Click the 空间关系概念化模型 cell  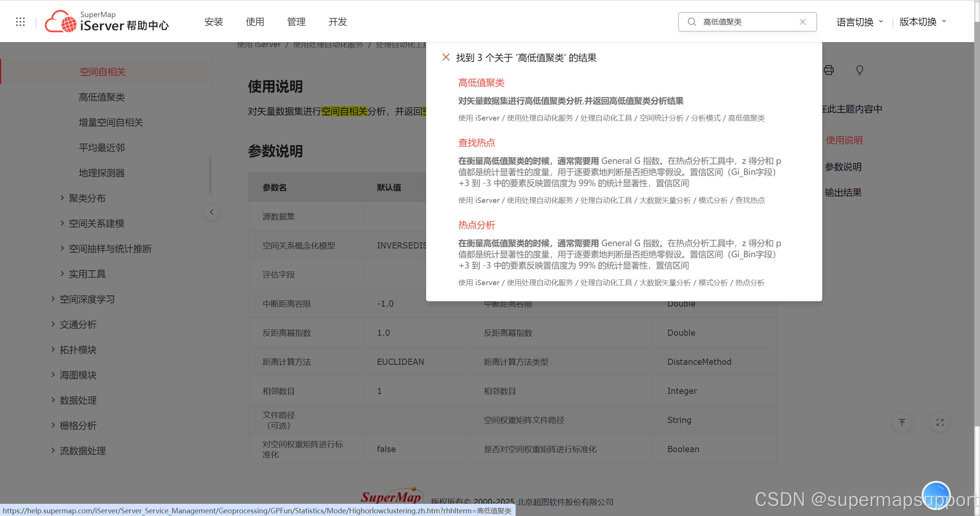pyautogui.click(x=305, y=245)
